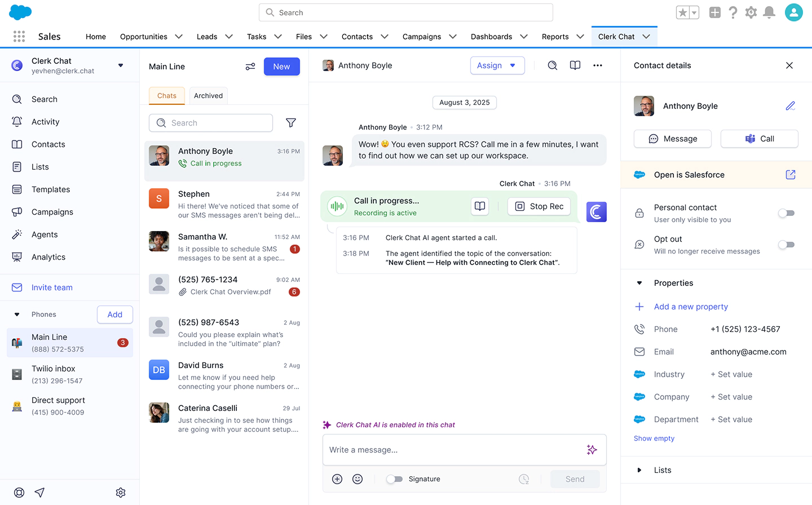Click the Message button for contact
The height and width of the screenshot is (505, 812).
tap(673, 139)
